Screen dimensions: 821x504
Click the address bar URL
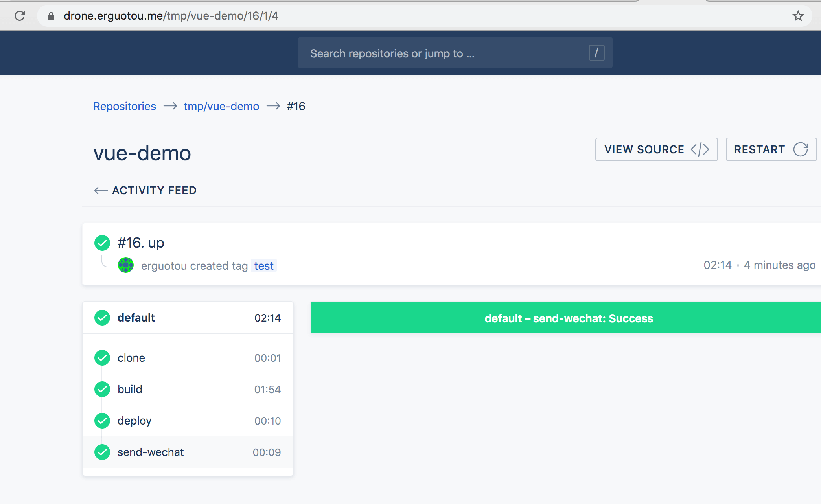tap(171, 16)
